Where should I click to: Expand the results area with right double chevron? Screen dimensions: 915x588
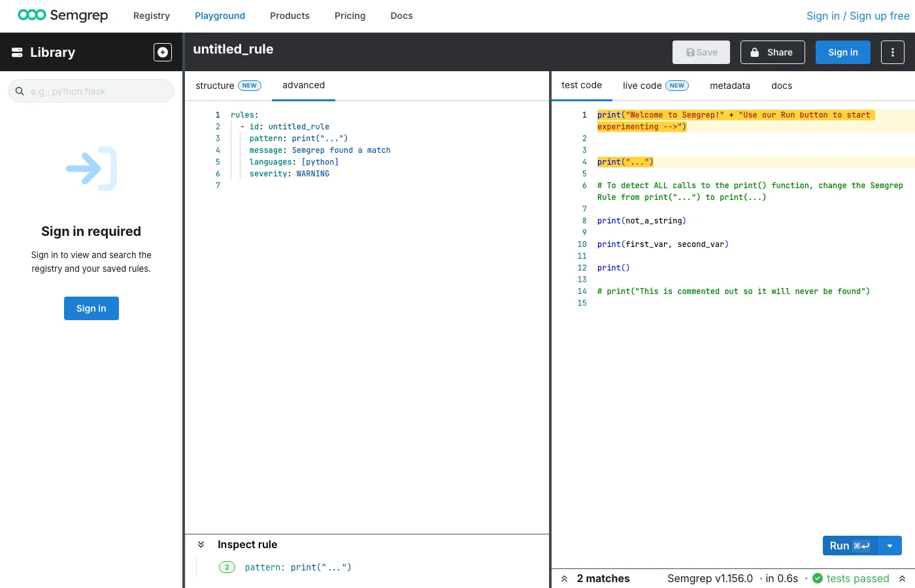[903, 578]
